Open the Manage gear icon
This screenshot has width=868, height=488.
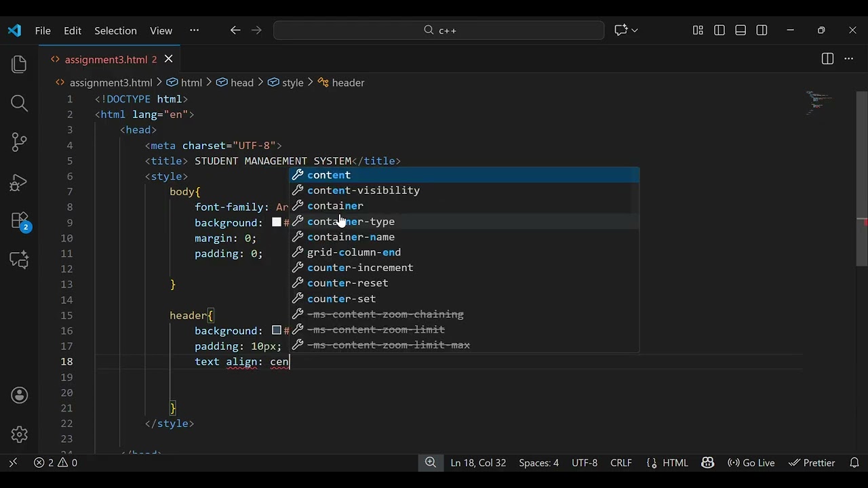tap(19, 434)
